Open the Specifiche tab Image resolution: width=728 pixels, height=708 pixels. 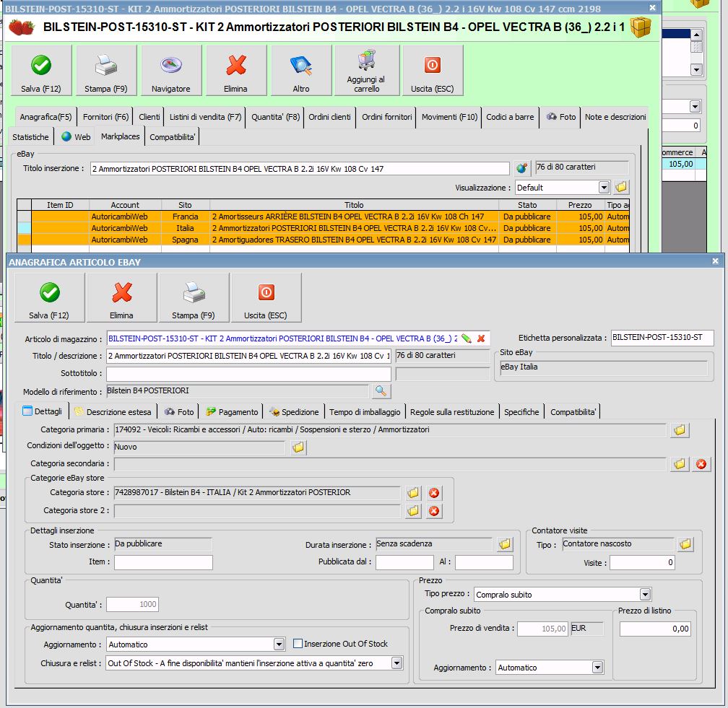point(521,412)
